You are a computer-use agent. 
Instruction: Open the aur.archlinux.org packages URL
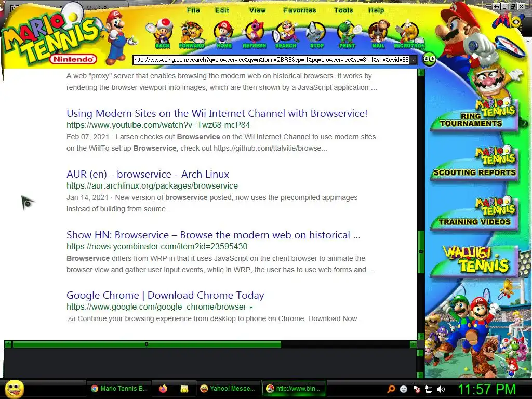(x=152, y=185)
